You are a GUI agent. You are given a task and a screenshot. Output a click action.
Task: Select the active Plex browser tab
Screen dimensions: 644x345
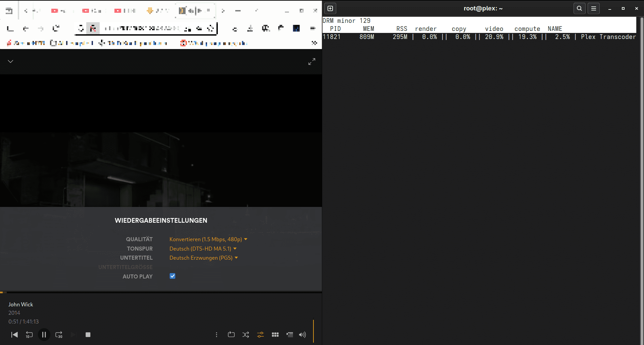(195, 11)
